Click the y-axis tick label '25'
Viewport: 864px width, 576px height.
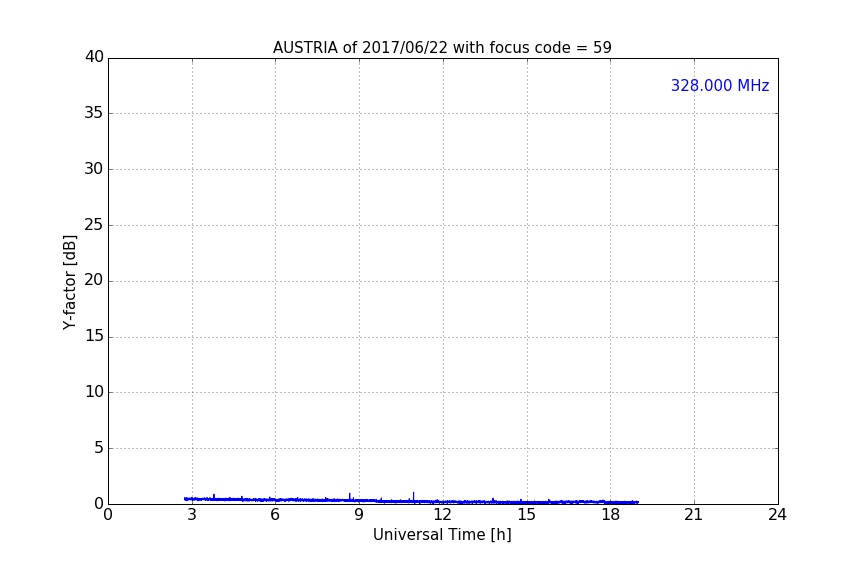pyautogui.click(x=94, y=224)
